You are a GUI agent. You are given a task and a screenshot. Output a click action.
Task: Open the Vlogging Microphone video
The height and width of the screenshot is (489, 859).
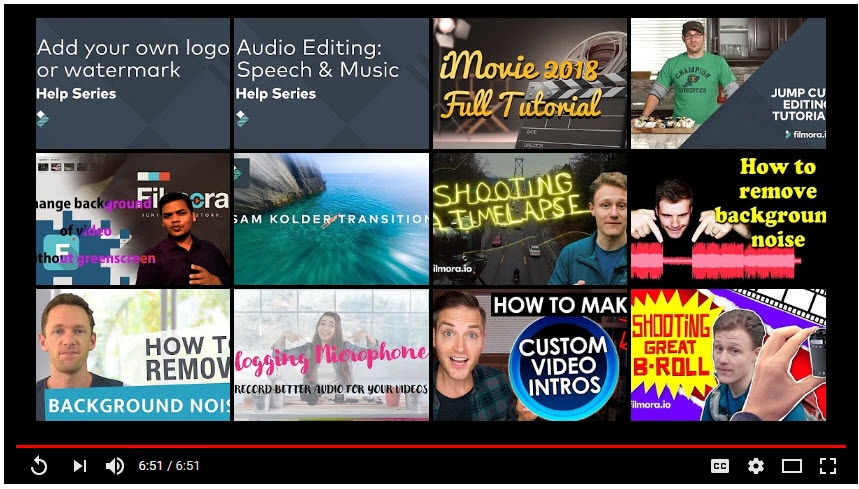[x=331, y=355]
